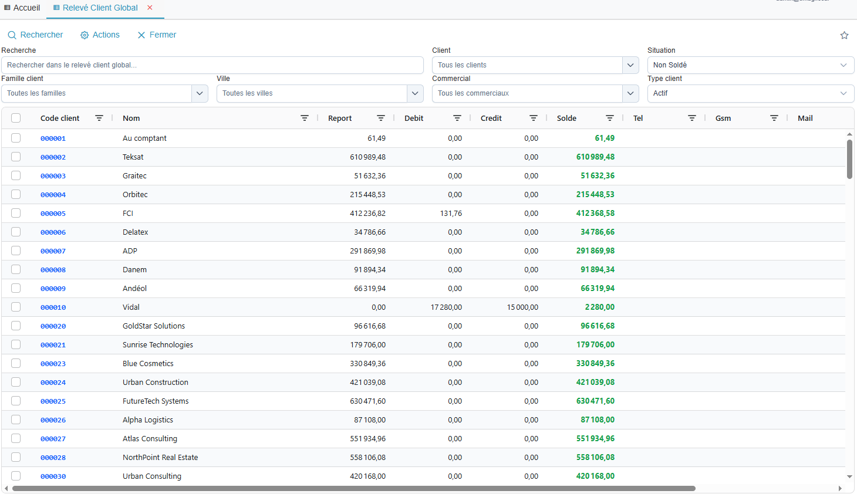Check the select-all checkbox in the header
The width and height of the screenshot is (857, 504).
(x=16, y=117)
